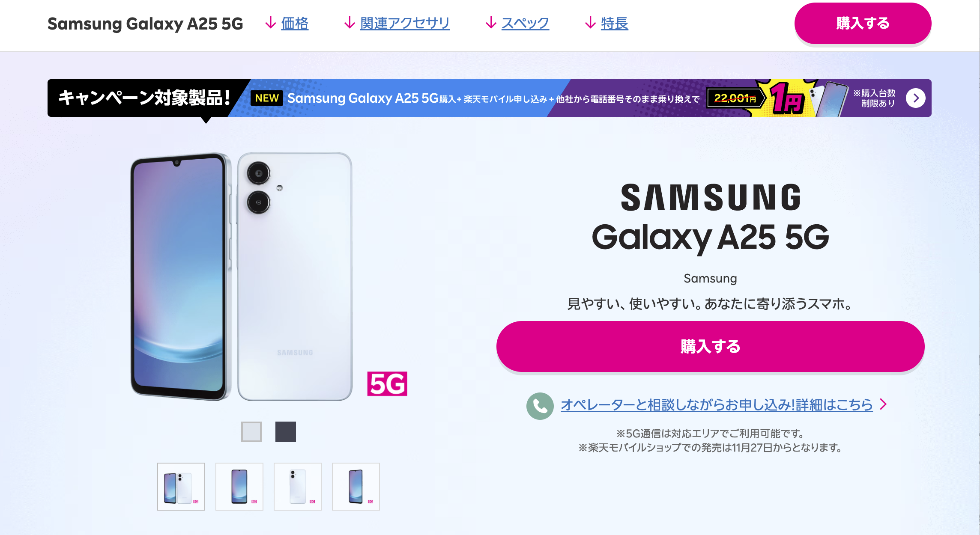Jump to the 特長 section
Viewport: 980px width, 535px height.
(615, 24)
